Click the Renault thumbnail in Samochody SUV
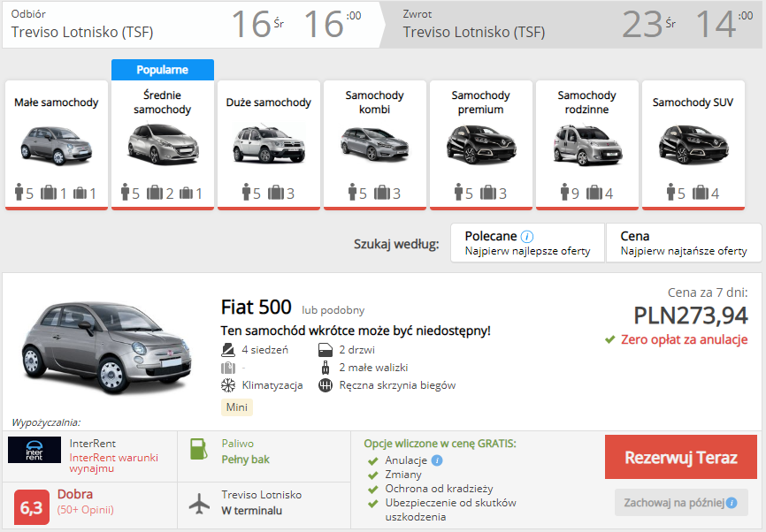 pyautogui.click(x=693, y=144)
